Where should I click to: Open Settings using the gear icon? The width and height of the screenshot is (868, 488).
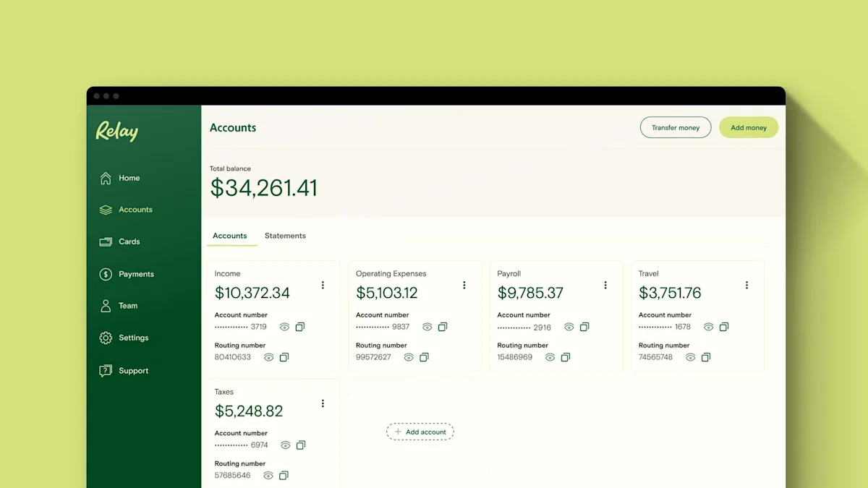[x=106, y=338]
